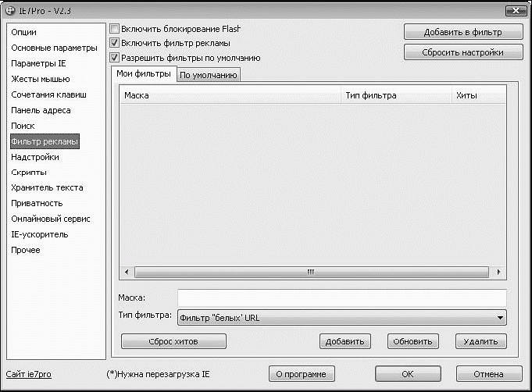This screenshot has height=392, width=532.
Task: Select 'Приватность' in the sidebar
Action: click(37, 203)
